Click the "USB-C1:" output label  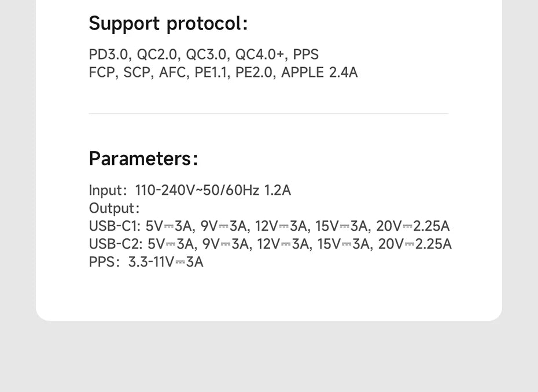pyautogui.click(x=115, y=226)
